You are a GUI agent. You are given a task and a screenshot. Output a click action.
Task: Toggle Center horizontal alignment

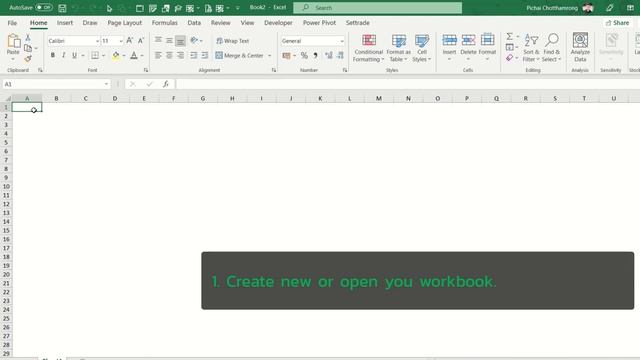click(x=169, y=55)
